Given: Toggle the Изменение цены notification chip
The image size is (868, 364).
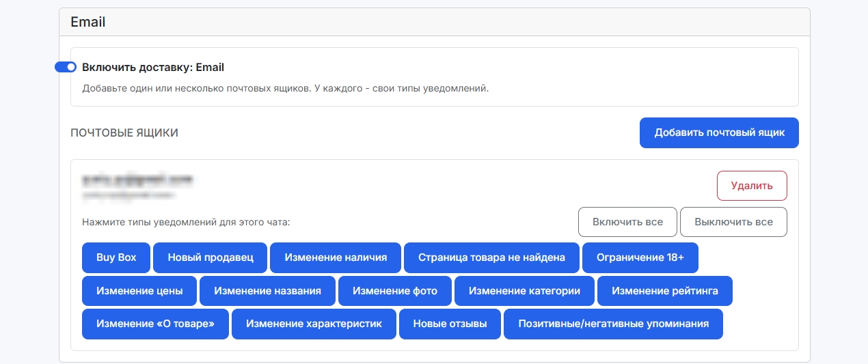Looking at the screenshot, I should [139, 291].
